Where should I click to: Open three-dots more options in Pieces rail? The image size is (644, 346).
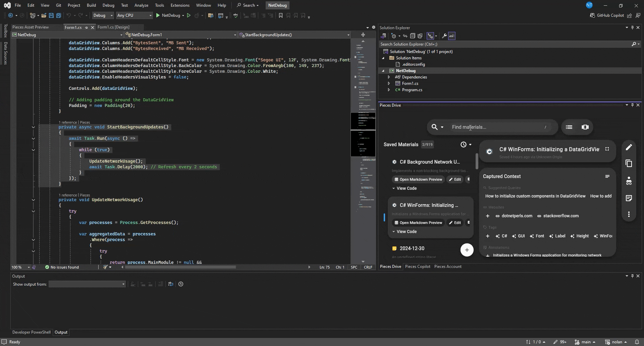click(x=629, y=214)
